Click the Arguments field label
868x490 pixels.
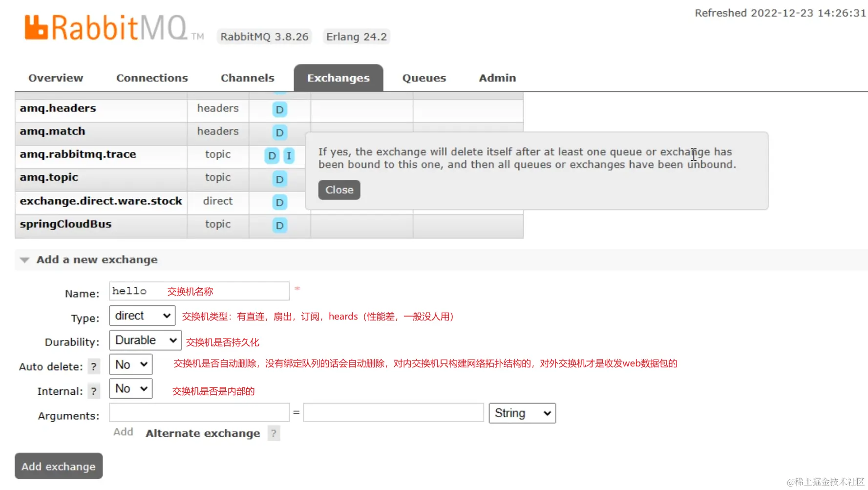68,416
